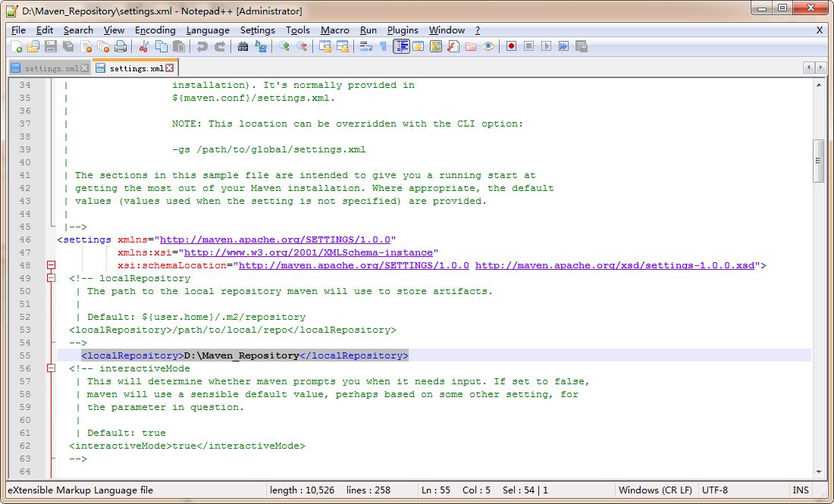Image resolution: width=834 pixels, height=504 pixels.
Task: Toggle word wrap in the toolbar
Action: point(366,47)
